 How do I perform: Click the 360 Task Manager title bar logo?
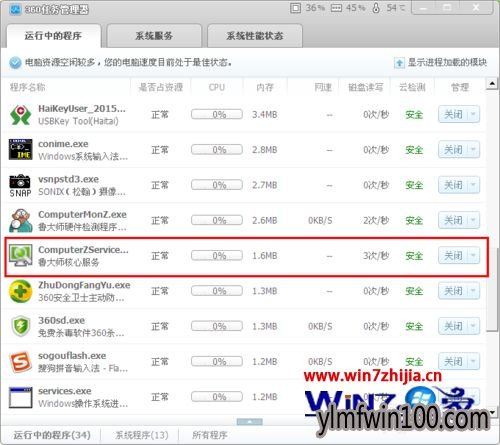click(x=15, y=9)
